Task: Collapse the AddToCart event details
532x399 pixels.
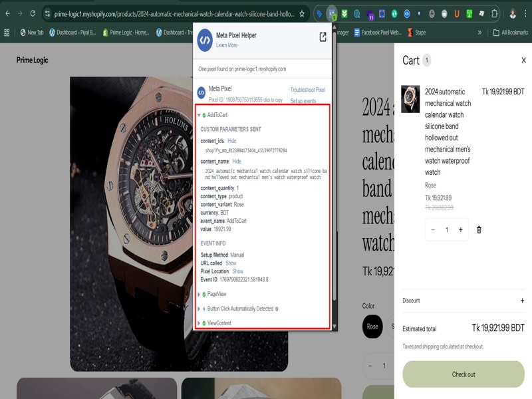Action: click(x=199, y=115)
